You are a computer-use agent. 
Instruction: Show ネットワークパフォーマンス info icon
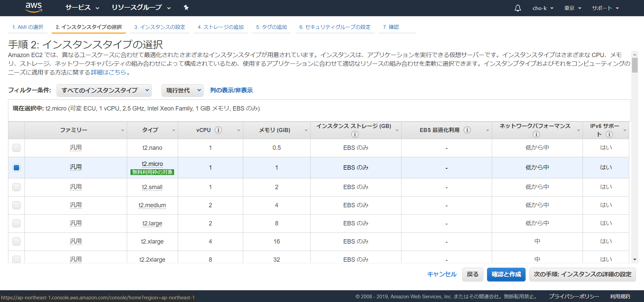536,134
